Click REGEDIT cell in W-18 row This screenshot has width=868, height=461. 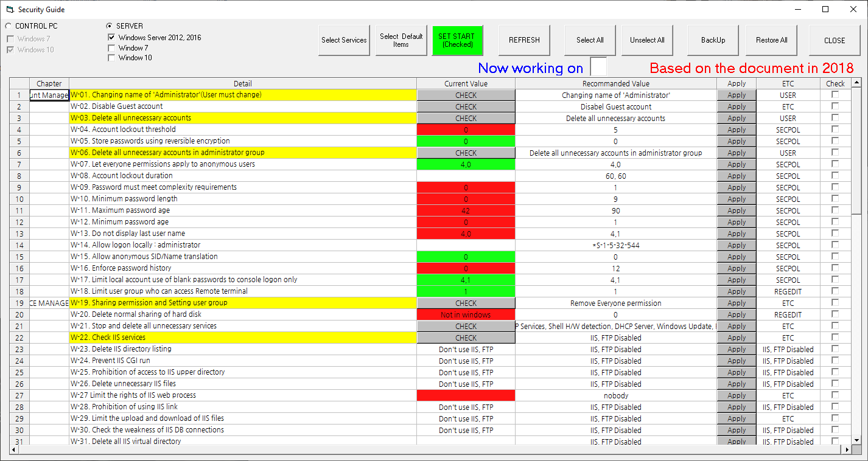click(788, 291)
